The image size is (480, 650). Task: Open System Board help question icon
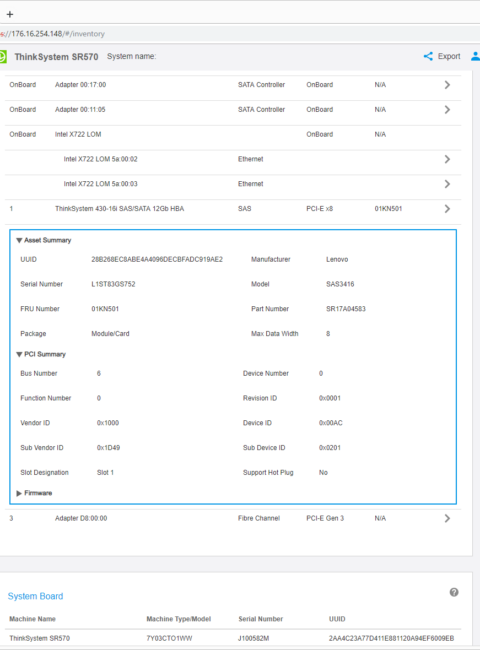coord(454,592)
